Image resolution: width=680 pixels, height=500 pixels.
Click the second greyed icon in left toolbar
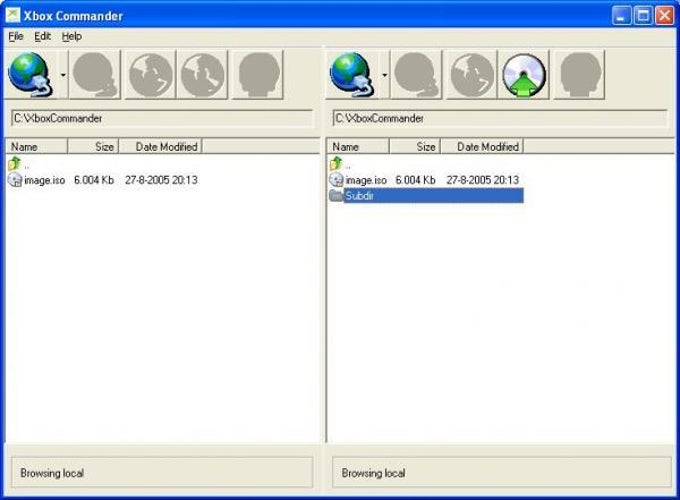pyautogui.click(x=95, y=75)
